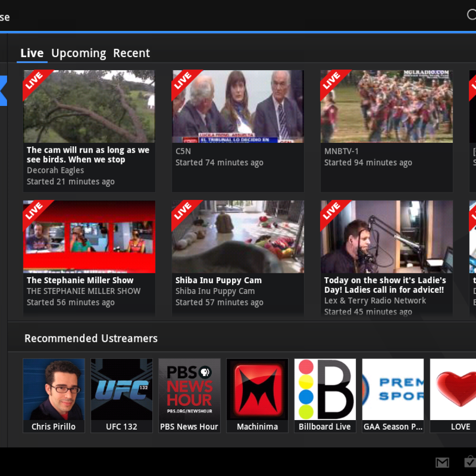Screen dimensions: 476x476
Task: Switch to the Upcoming tab
Action: click(x=79, y=53)
